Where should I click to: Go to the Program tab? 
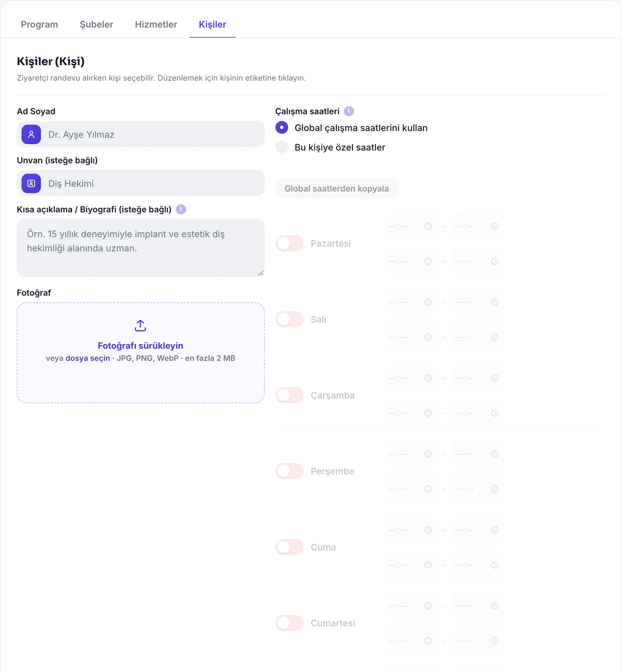39,25
